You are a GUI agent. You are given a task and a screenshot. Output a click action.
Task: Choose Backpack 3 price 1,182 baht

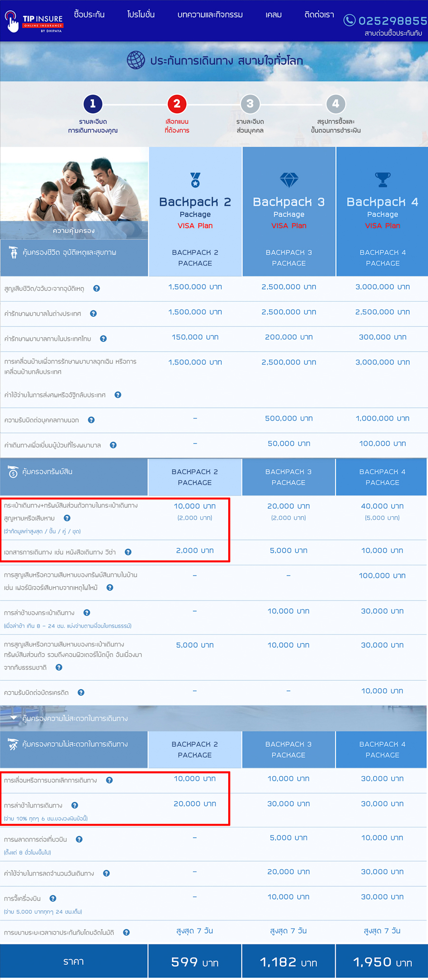pyautogui.click(x=289, y=962)
